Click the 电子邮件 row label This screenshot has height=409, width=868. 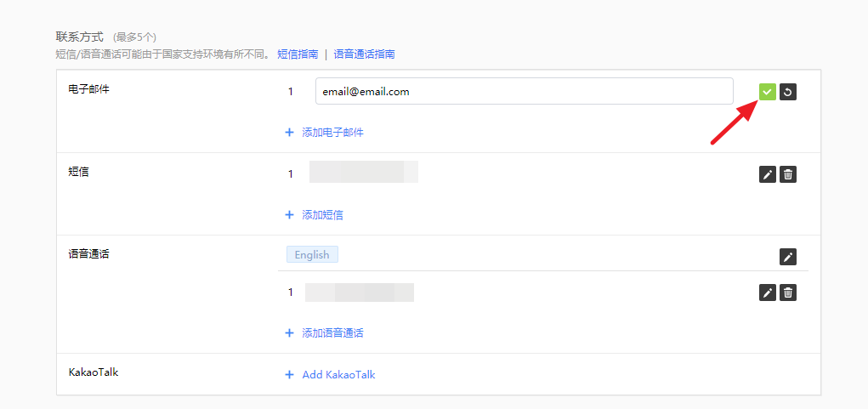[89, 89]
